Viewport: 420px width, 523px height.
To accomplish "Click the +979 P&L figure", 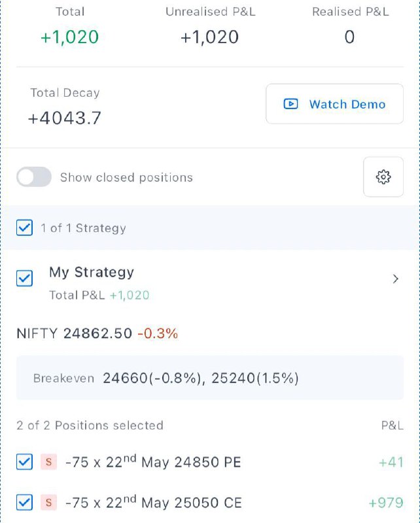I will click(386, 502).
